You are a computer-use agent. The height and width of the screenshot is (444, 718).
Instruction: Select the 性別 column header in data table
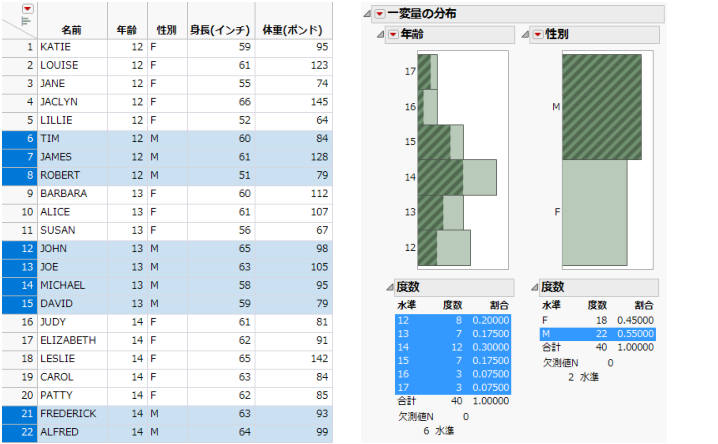[x=167, y=30]
